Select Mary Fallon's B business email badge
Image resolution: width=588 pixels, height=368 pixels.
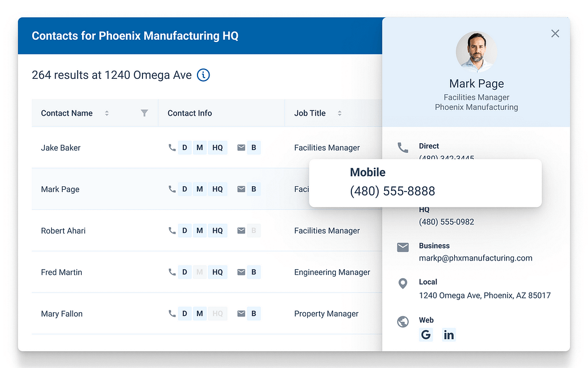(x=254, y=313)
